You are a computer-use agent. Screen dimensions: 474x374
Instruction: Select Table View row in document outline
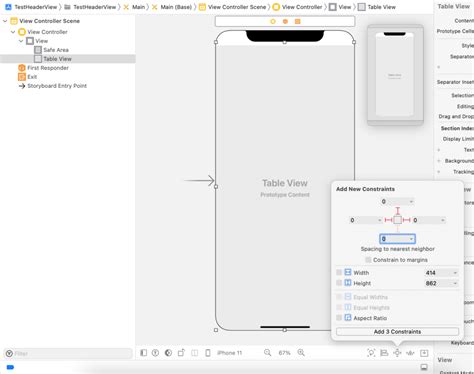(x=68, y=59)
